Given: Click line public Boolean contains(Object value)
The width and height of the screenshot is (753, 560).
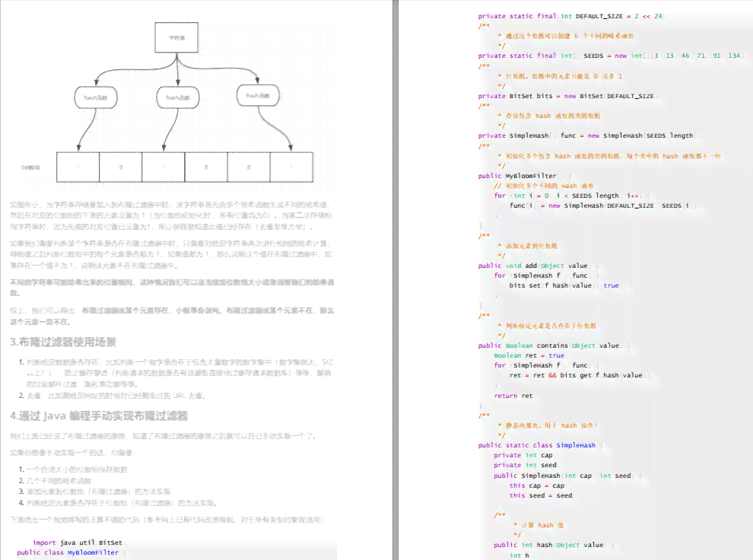Looking at the screenshot, I should (x=554, y=345).
